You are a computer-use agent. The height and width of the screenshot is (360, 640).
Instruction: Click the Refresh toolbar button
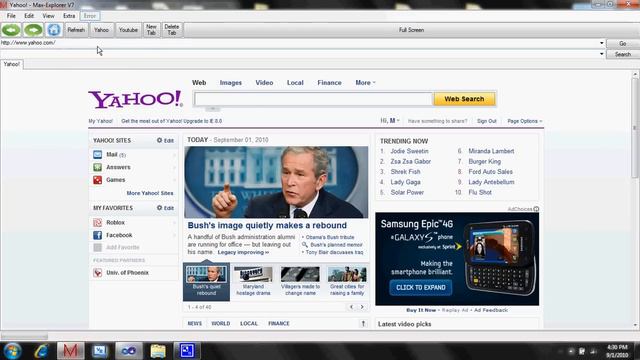pos(76,30)
